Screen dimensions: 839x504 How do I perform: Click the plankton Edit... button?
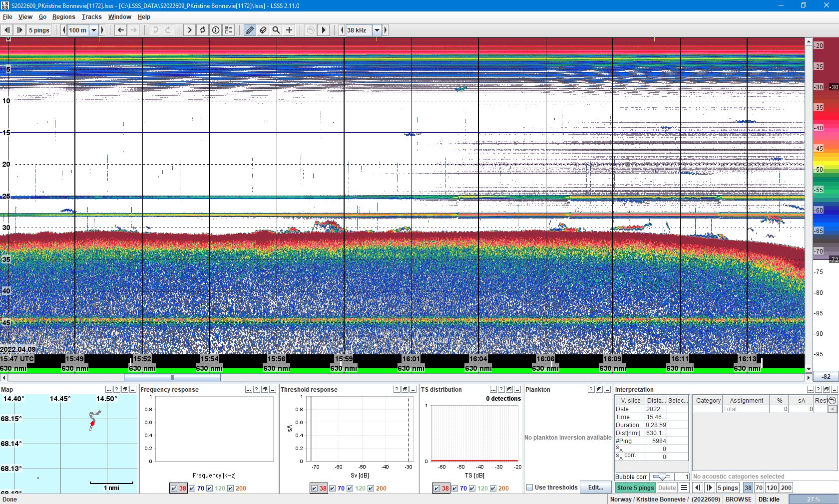pyautogui.click(x=596, y=488)
